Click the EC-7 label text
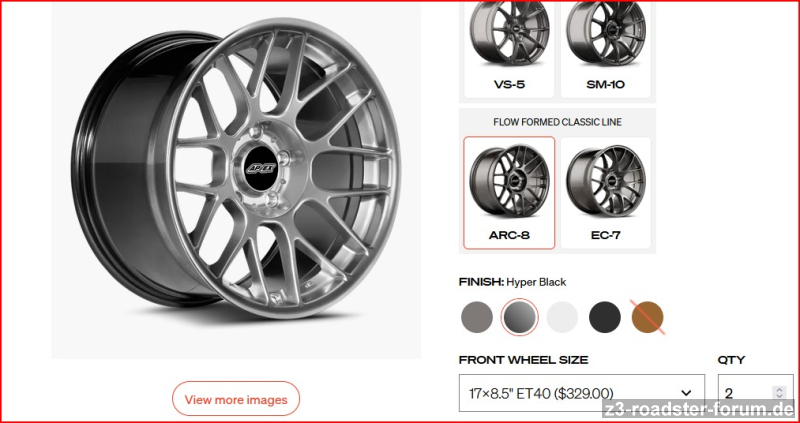This screenshot has width=800, height=423. point(606,235)
